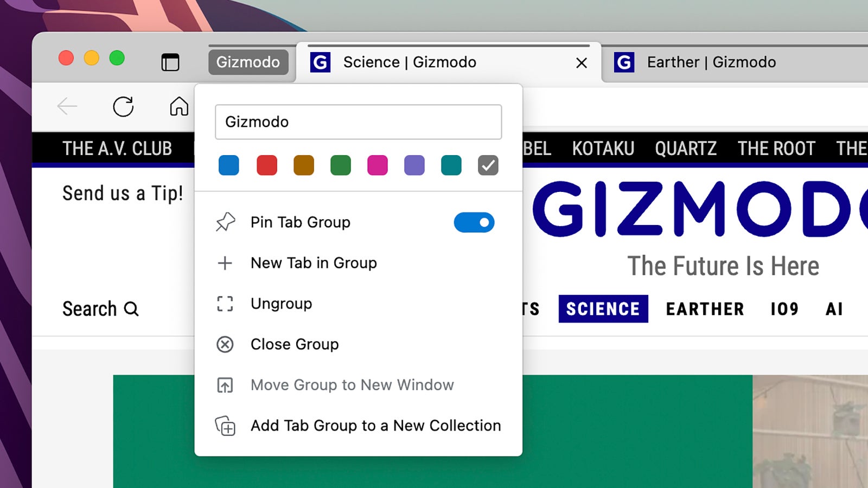This screenshot has height=488, width=868.
Task: Click the Ungroup brackets icon
Action: (x=225, y=304)
